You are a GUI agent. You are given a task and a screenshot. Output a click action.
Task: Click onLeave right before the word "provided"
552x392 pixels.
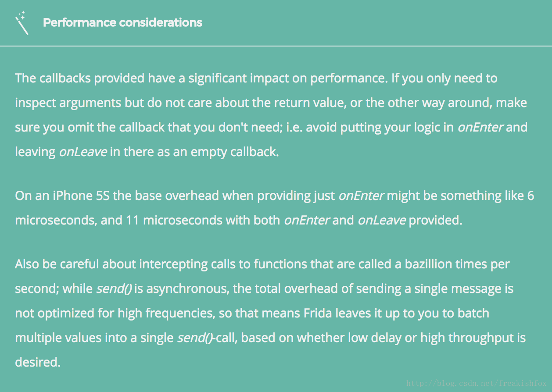381,220
